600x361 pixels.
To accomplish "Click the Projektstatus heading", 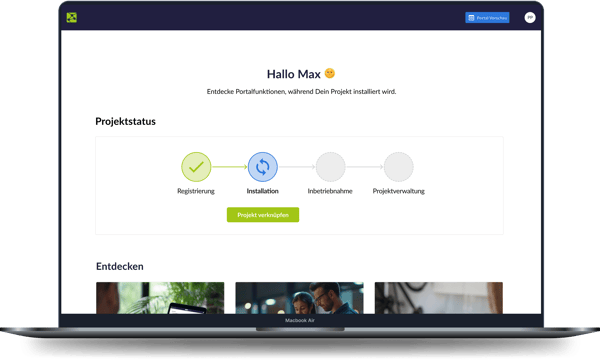I will point(126,121).
